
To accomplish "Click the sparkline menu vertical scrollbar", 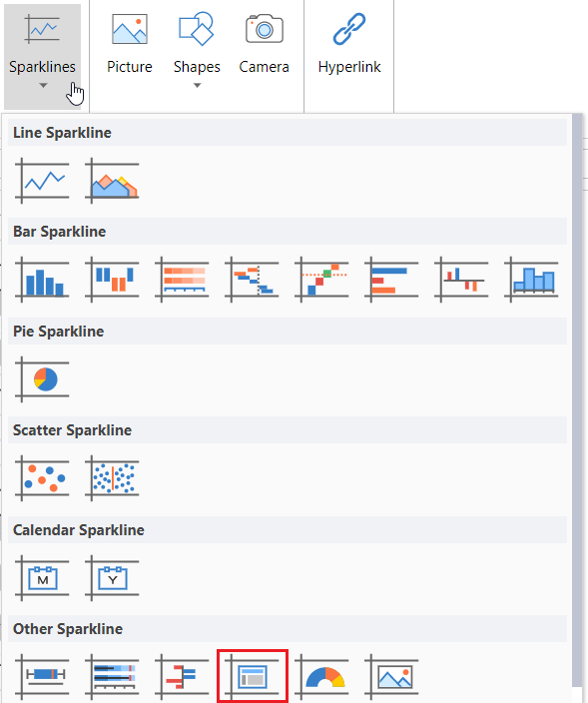I will pyautogui.click(x=577, y=399).
